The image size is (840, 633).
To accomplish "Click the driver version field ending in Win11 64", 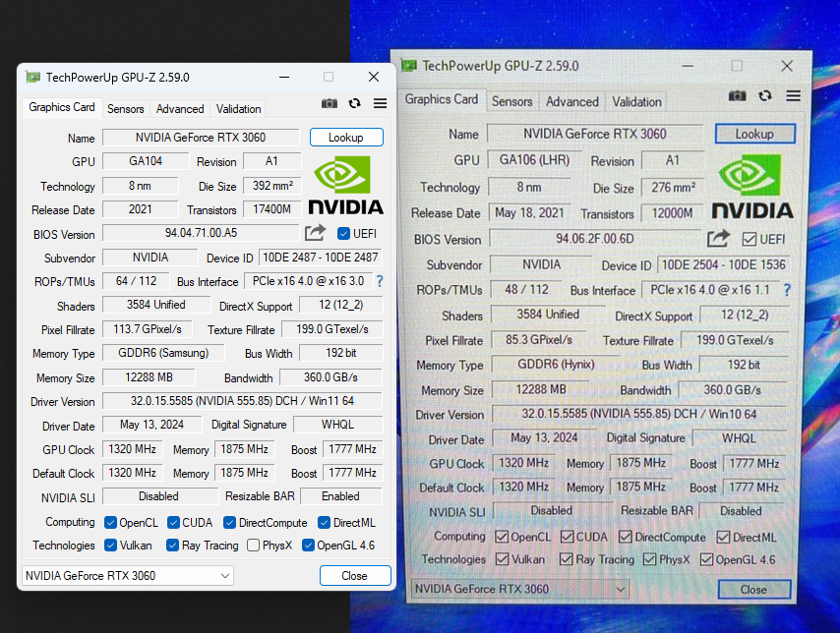I will tap(242, 401).
